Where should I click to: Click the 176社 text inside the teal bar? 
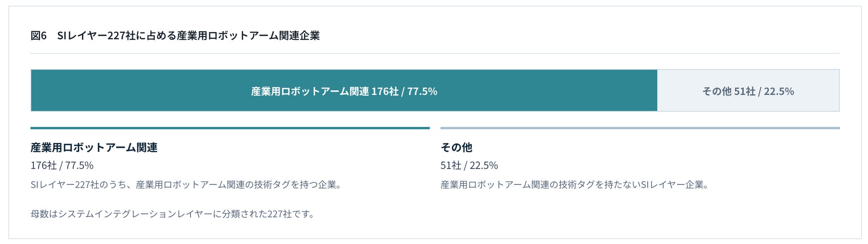pyautogui.click(x=385, y=91)
